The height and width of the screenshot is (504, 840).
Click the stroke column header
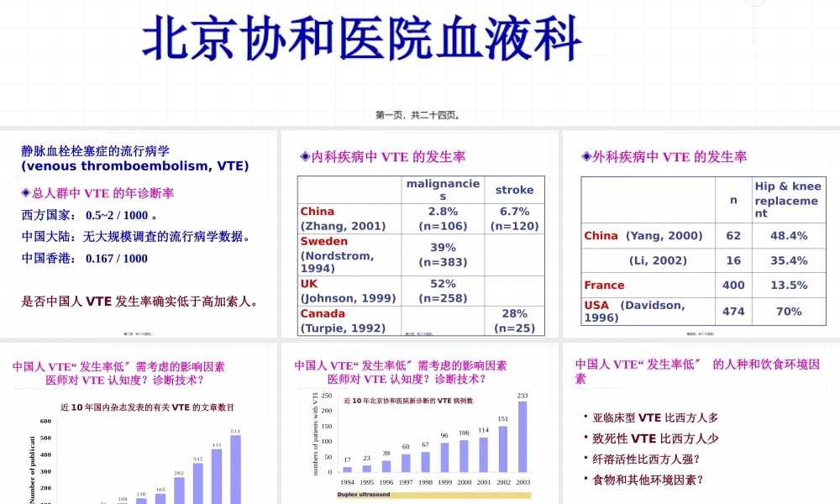(513, 190)
